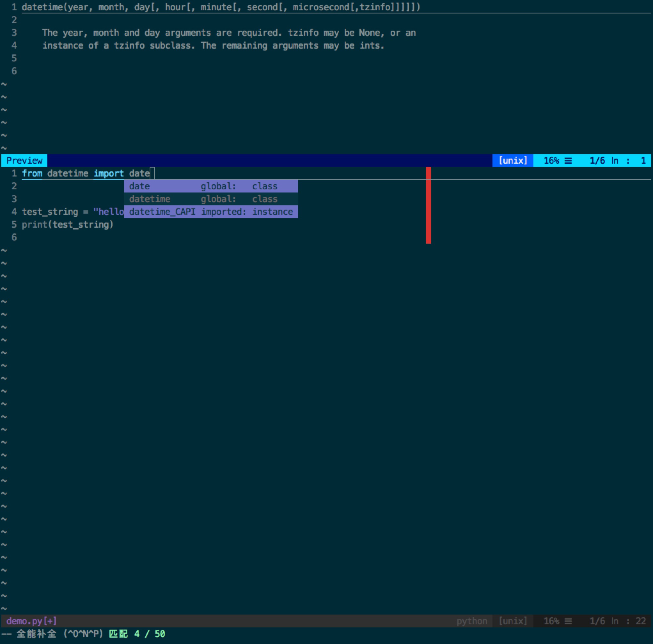Select the 'date' completion entry
Viewport: 653px width, 644px height.
click(210, 186)
